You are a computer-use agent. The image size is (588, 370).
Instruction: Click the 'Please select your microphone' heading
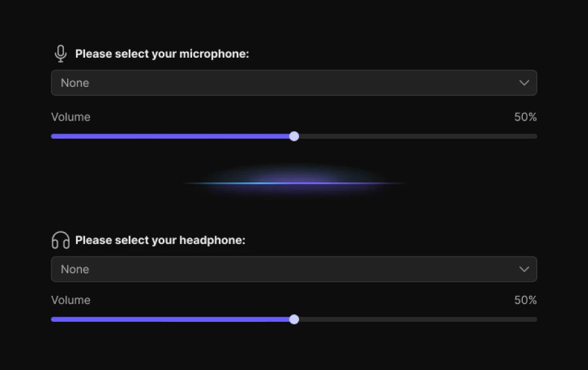click(x=162, y=54)
